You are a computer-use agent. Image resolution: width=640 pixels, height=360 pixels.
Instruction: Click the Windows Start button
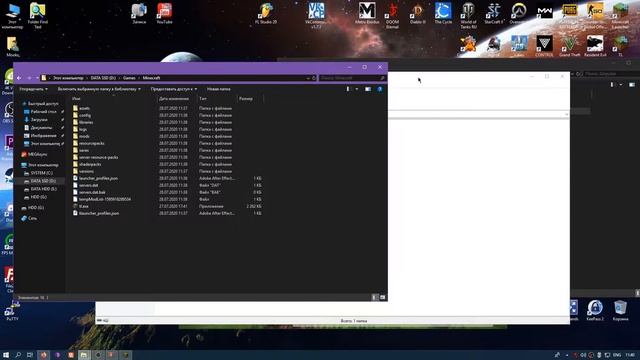tap(6, 355)
